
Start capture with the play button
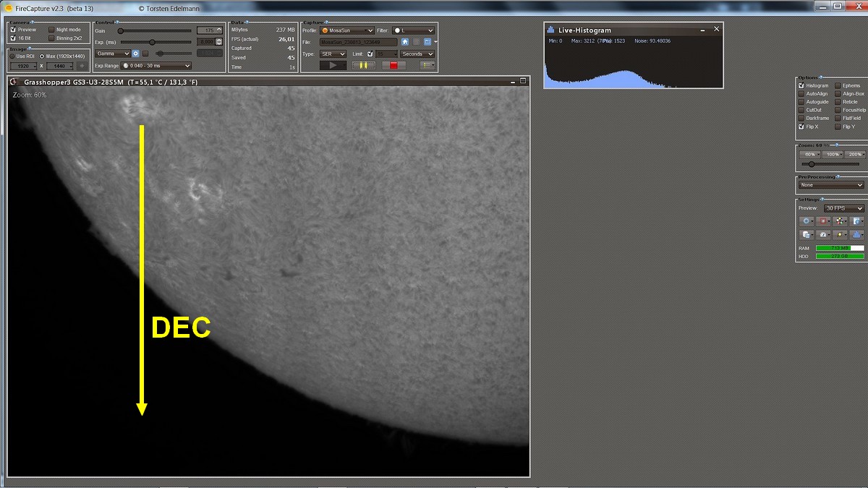coord(333,65)
